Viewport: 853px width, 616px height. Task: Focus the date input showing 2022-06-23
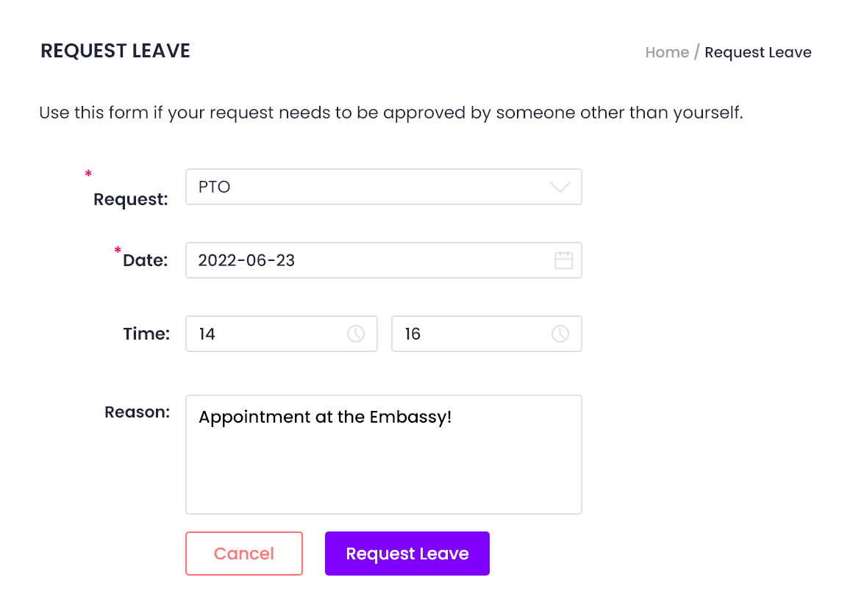click(384, 260)
